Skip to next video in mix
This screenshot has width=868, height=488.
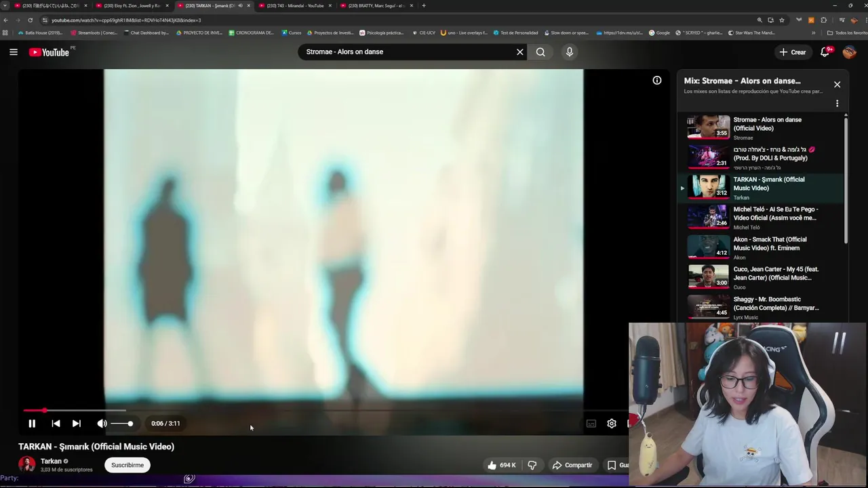[77, 424]
